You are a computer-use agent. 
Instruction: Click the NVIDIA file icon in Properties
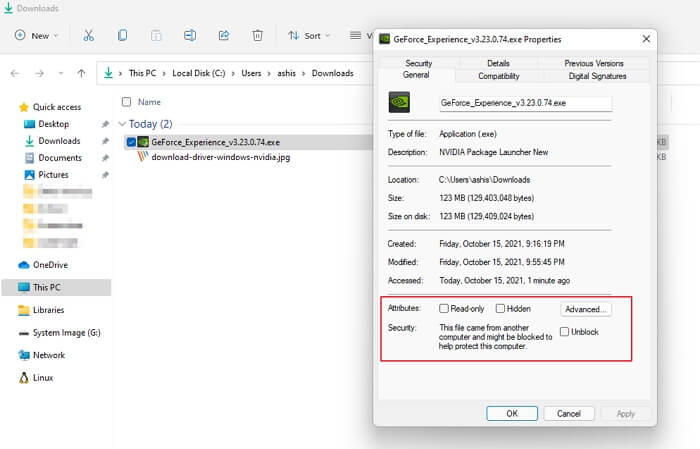click(399, 102)
